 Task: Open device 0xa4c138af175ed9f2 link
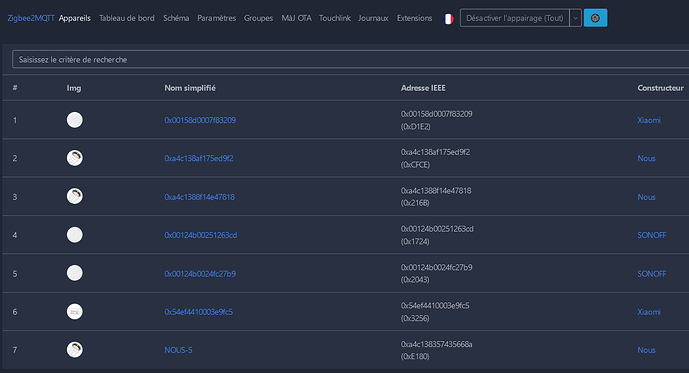pos(199,158)
